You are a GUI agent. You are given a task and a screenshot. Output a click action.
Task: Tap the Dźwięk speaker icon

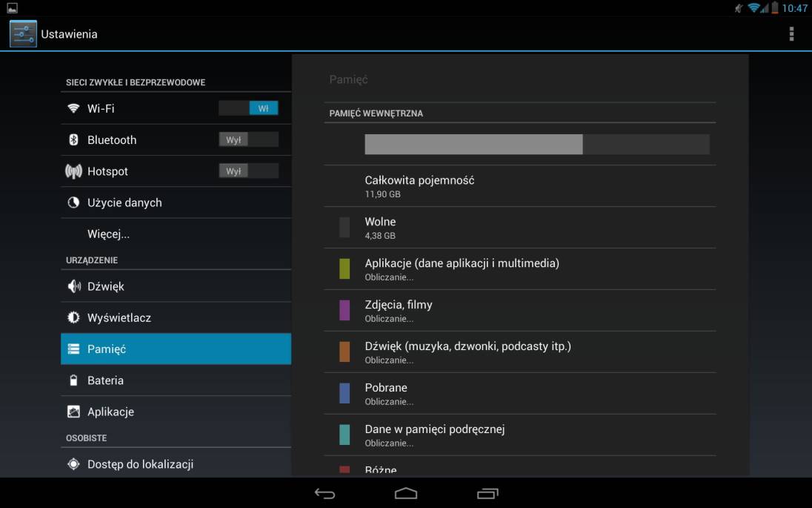click(74, 286)
